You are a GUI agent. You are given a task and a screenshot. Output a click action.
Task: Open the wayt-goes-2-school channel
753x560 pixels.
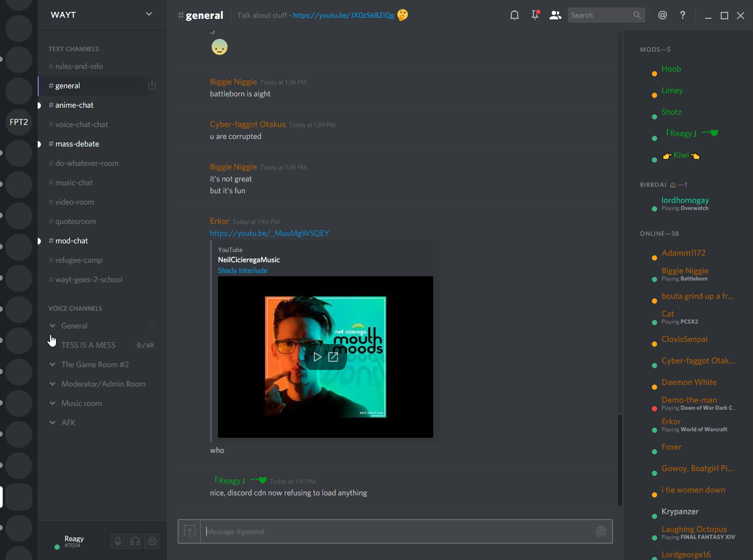pos(102,279)
